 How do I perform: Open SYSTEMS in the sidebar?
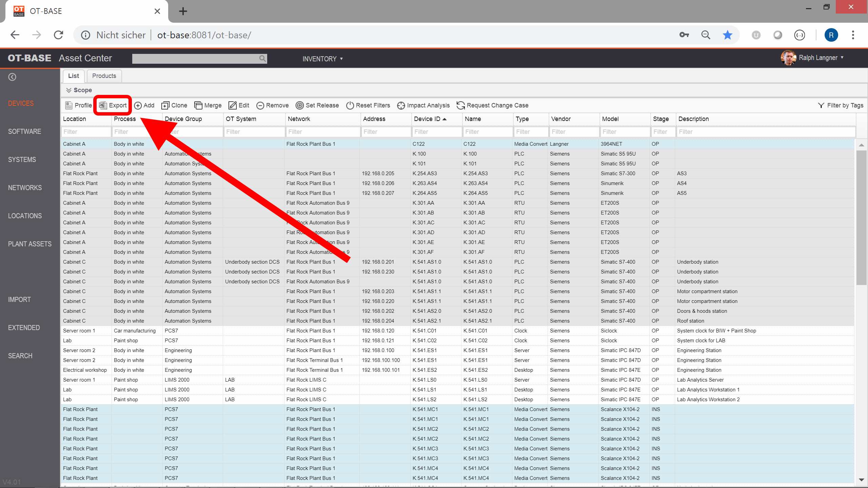click(x=22, y=160)
